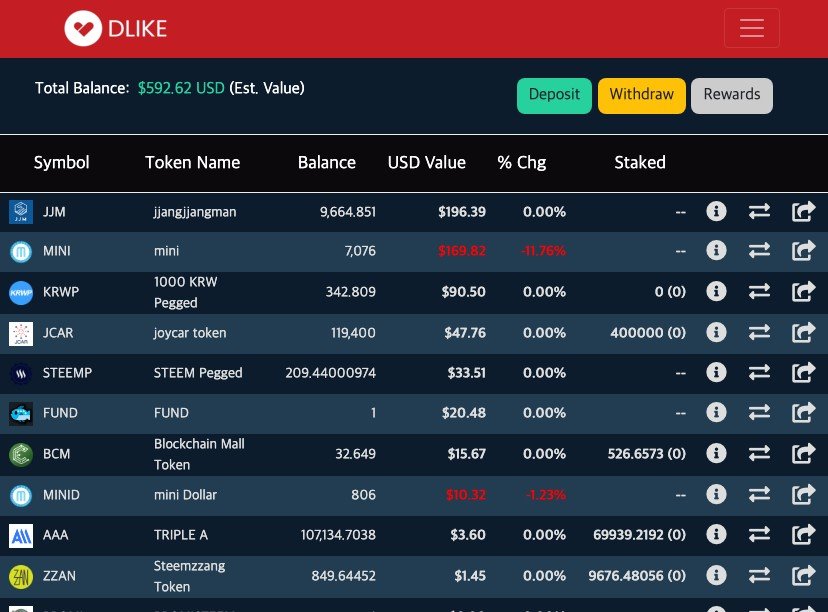
Task: Click the Staked column header
Action: 639,163
